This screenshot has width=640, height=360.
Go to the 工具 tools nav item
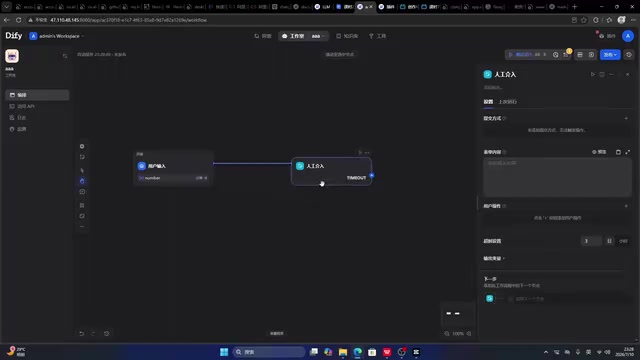click(377, 36)
